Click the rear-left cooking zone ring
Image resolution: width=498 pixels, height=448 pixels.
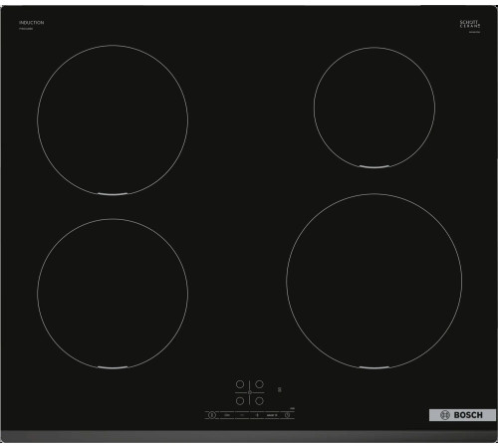(x=113, y=119)
